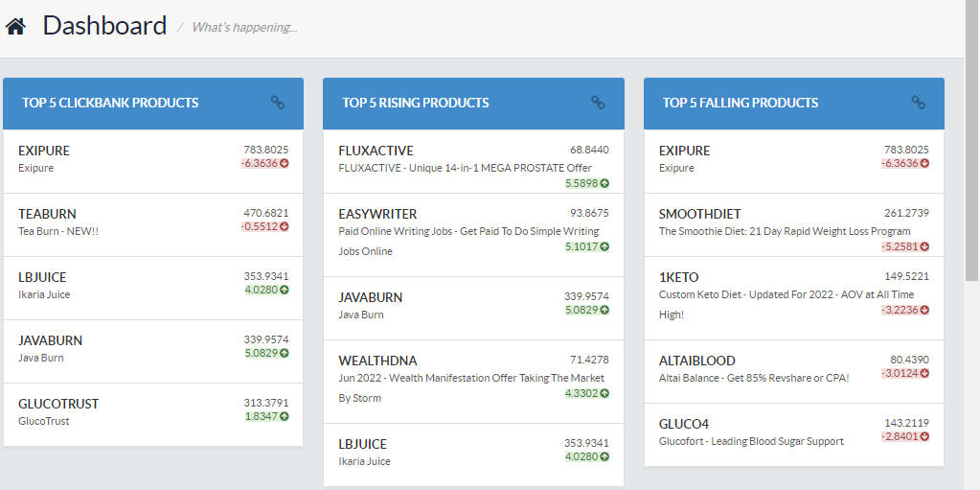Click down arrow icon beside -3.2236
The image size is (980, 490).
924,310
